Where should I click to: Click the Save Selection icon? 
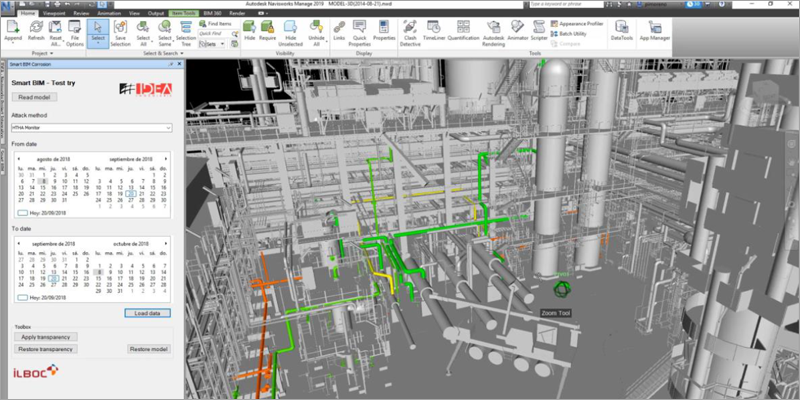click(x=120, y=28)
